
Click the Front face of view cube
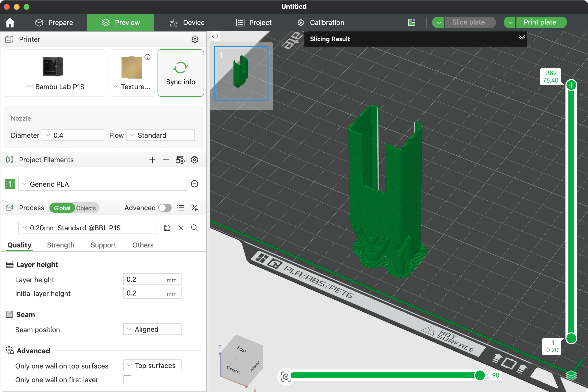coord(233,369)
